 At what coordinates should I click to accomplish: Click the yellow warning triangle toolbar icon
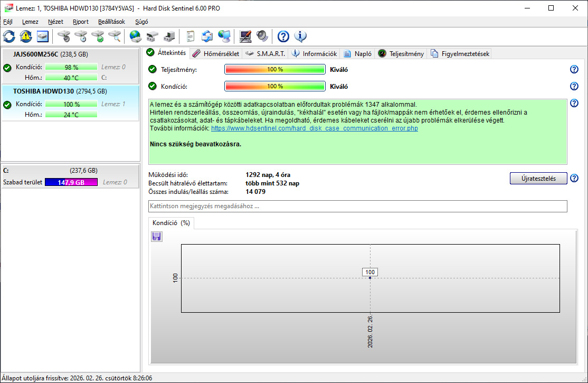click(x=26, y=36)
